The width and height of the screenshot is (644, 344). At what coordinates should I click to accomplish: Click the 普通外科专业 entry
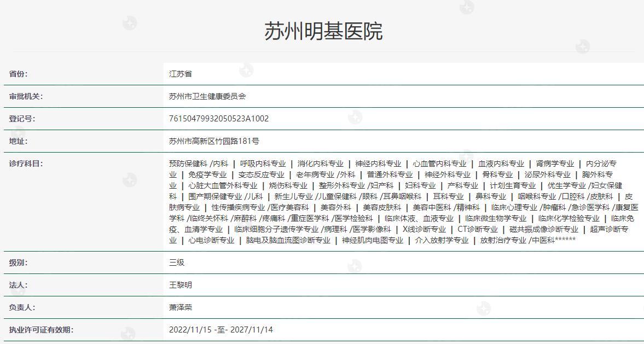coord(390,174)
